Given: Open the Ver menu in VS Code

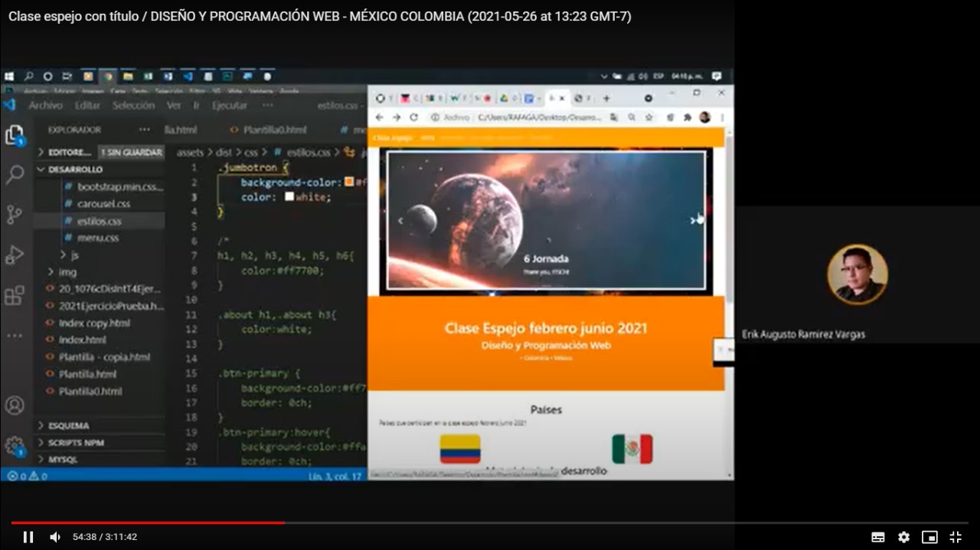Looking at the screenshot, I should [x=174, y=106].
